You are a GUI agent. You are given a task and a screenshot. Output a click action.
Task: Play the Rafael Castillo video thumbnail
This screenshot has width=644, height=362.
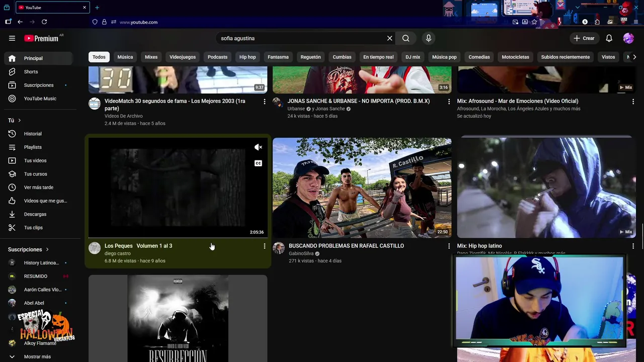tap(362, 188)
